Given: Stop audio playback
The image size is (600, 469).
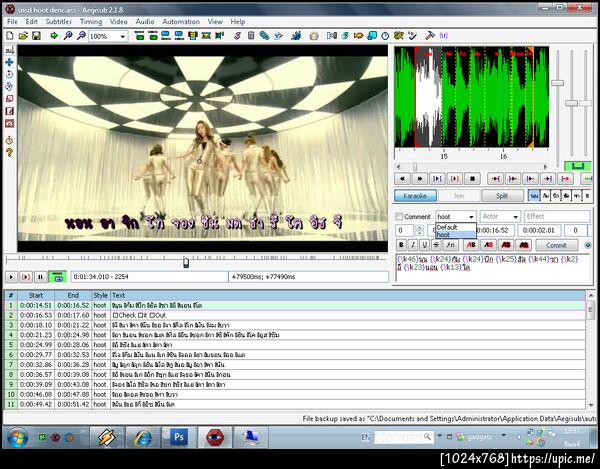Looking at the screenshot, I should 472,178.
